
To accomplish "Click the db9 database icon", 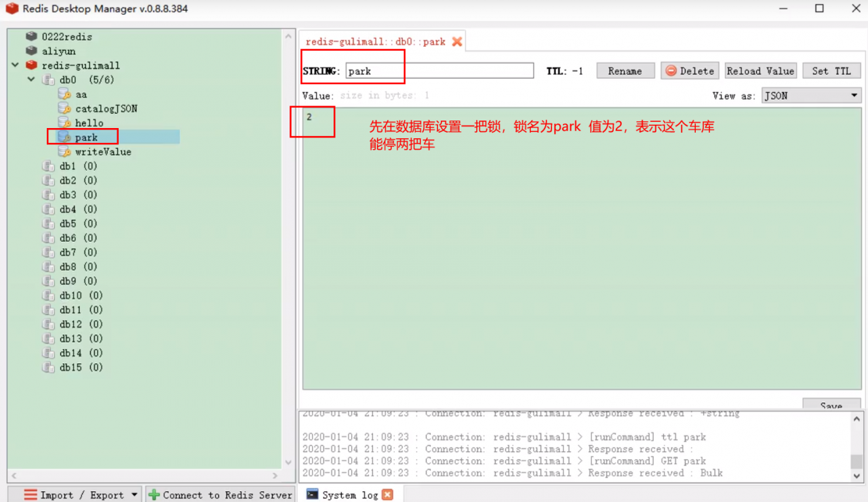I will tap(48, 281).
